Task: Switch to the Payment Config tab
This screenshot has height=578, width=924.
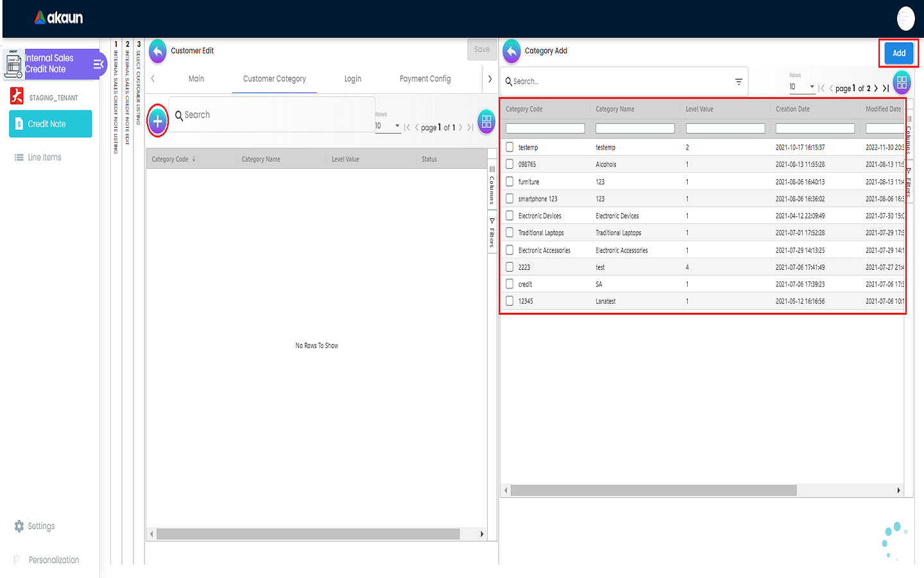Action: tap(425, 79)
